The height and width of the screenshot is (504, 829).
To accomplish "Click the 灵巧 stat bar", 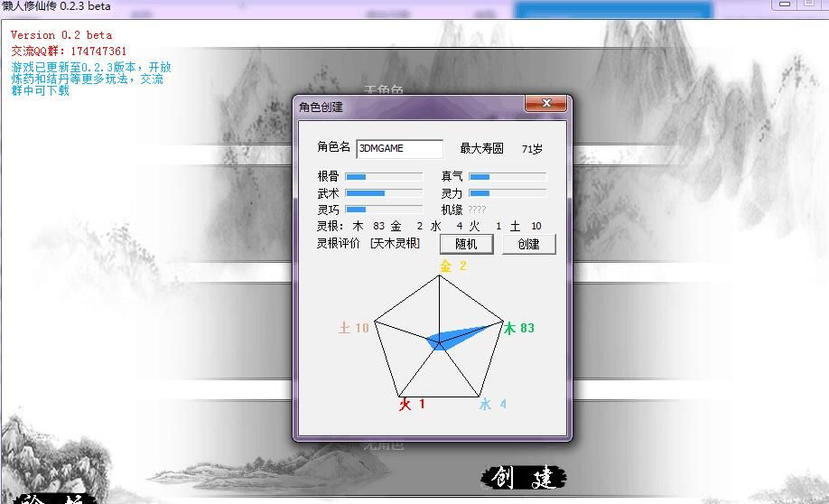I will point(384,210).
